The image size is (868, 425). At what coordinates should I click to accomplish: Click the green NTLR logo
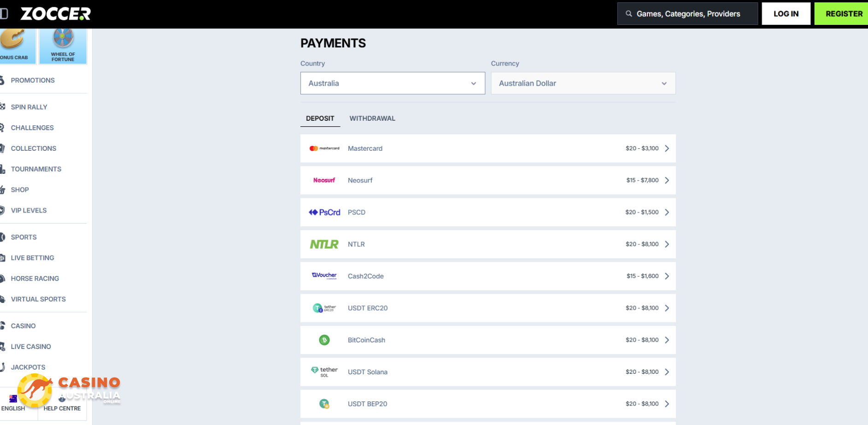click(324, 244)
